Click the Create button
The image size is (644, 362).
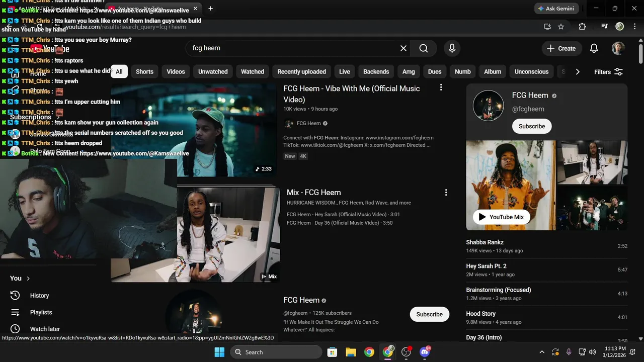561,48
